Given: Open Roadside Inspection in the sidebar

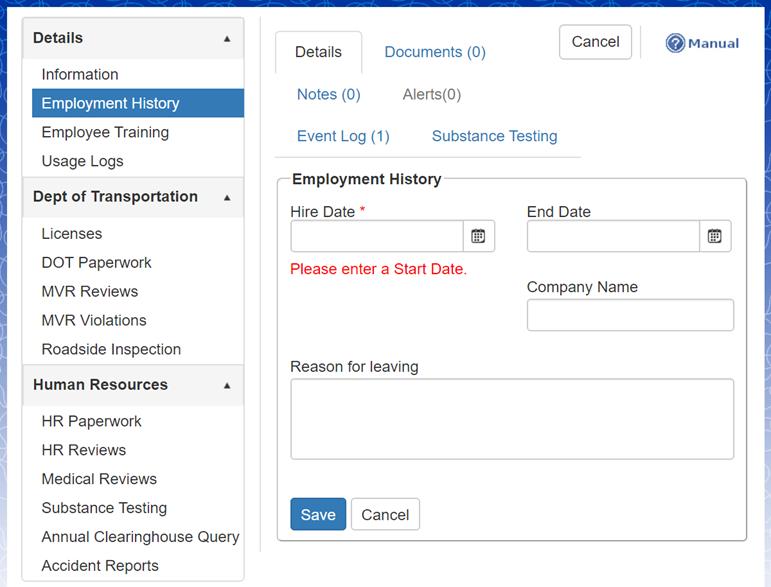Looking at the screenshot, I should [111, 349].
